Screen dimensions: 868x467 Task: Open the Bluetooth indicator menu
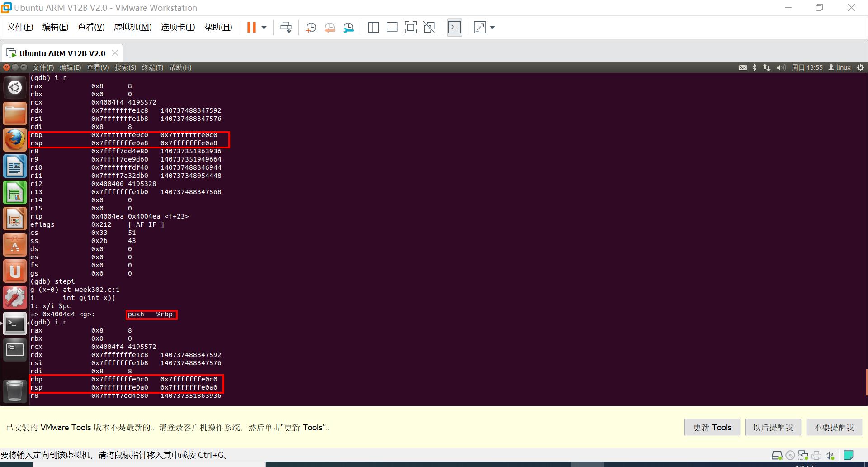[754, 67]
